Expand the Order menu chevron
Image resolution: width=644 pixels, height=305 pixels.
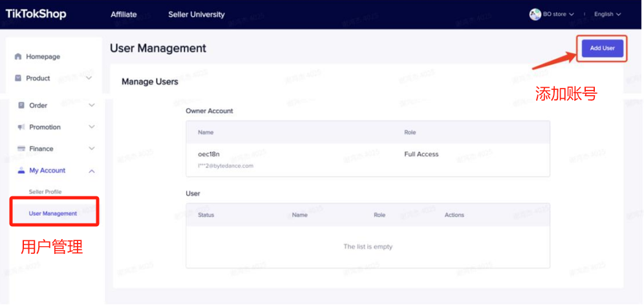pos(91,105)
